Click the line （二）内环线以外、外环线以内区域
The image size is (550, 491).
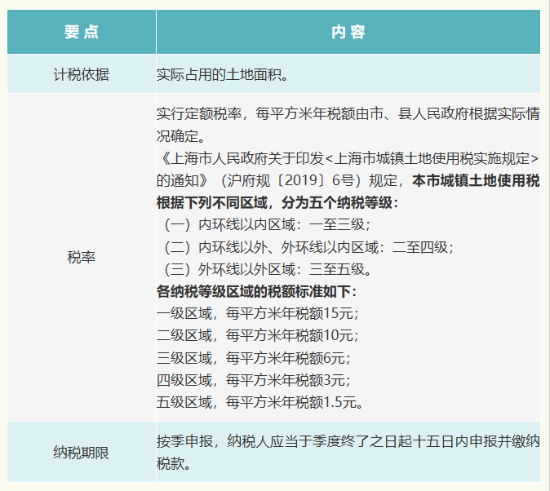(x=308, y=247)
